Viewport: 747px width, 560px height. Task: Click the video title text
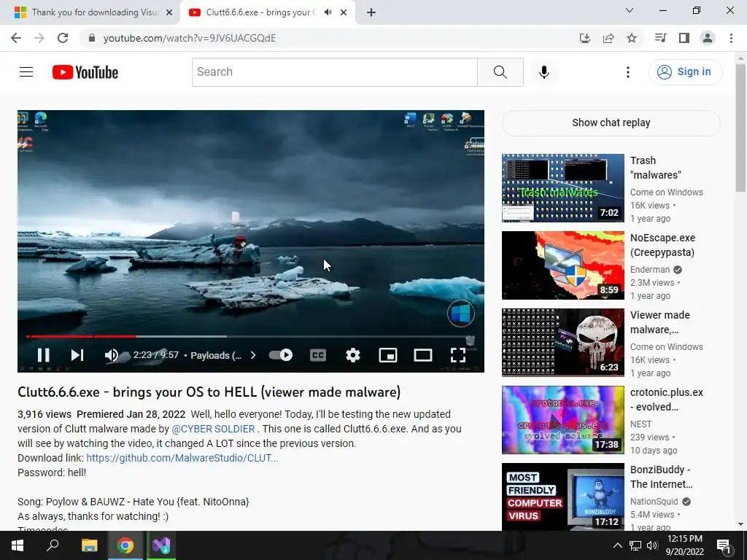click(x=209, y=392)
